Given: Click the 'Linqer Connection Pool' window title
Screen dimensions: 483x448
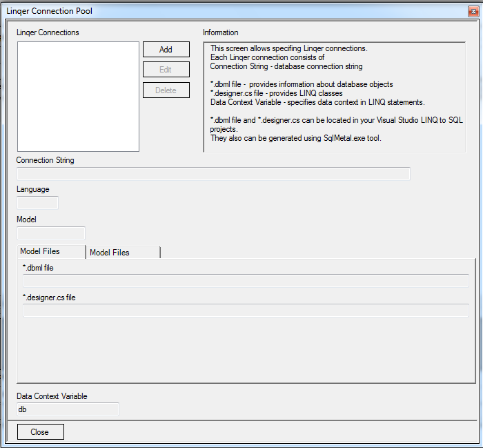Looking at the screenshot, I should tap(49, 11).
